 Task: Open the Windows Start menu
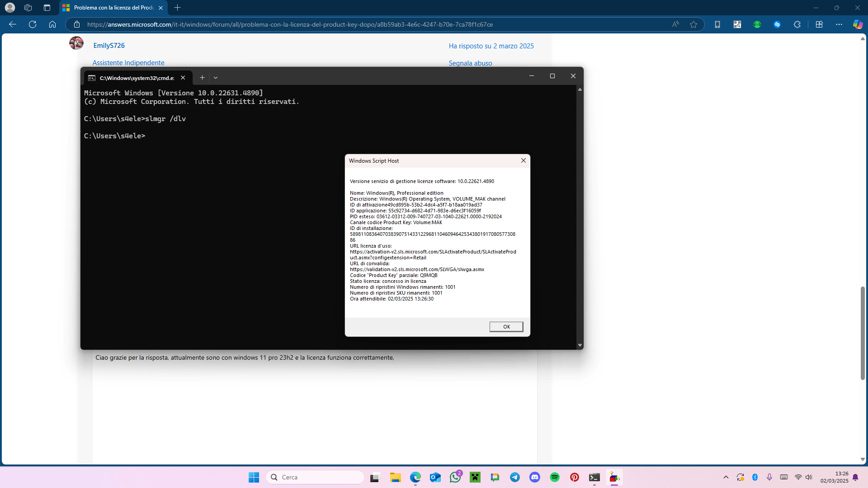[254, 477]
